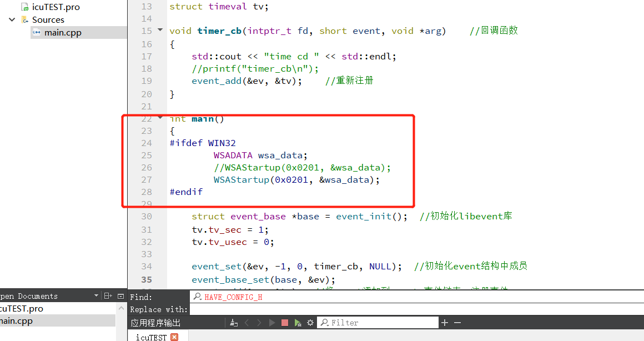Open the output pane settings gear
Viewport: 644px width, 341px height.
pyautogui.click(x=310, y=322)
